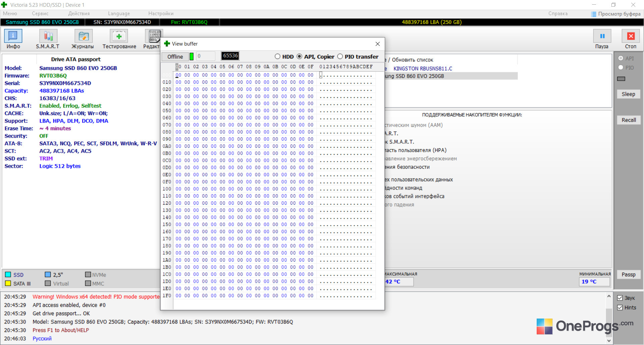Click the serial value S3Y9NX0M667534D in passport

tap(65, 83)
